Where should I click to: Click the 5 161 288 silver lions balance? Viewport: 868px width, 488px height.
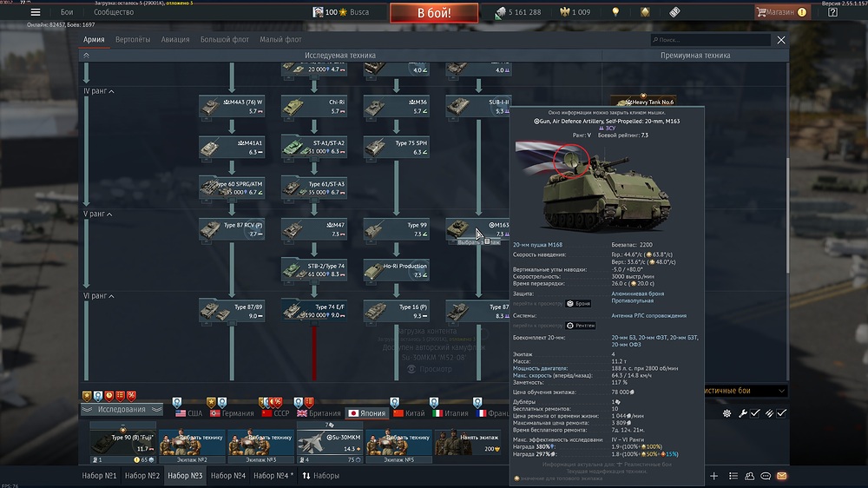(x=519, y=12)
